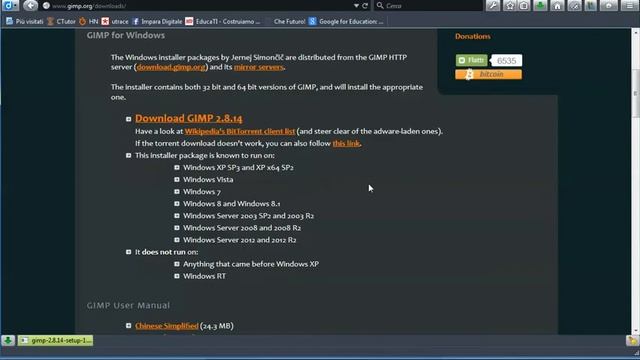
Task: Open the Che Futuro! bookmark
Action: [289, 22]
